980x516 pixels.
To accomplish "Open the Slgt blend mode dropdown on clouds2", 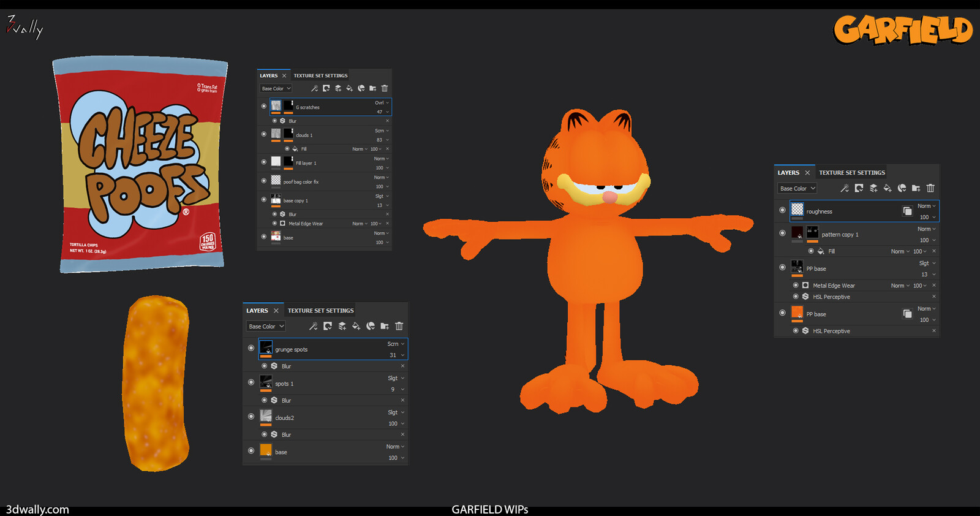I will [x=396, y=412].
